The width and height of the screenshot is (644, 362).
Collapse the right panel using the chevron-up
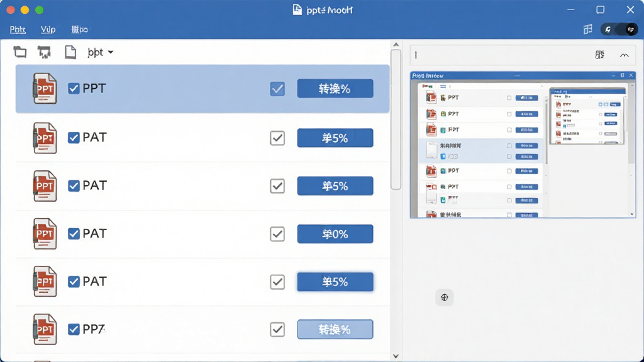pos(625,55)
